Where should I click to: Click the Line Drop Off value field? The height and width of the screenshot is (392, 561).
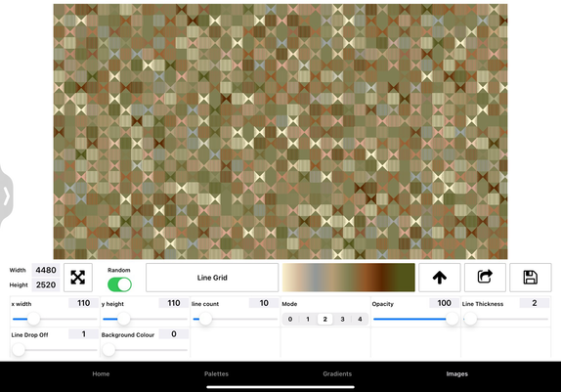(x=83, y=334)
